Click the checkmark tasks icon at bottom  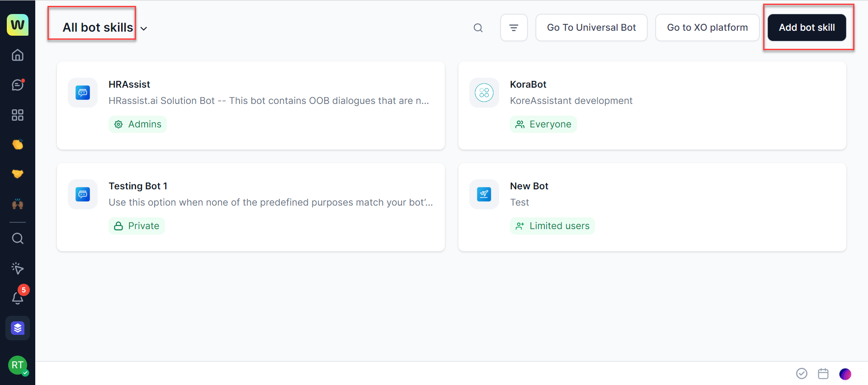(802, 374)
